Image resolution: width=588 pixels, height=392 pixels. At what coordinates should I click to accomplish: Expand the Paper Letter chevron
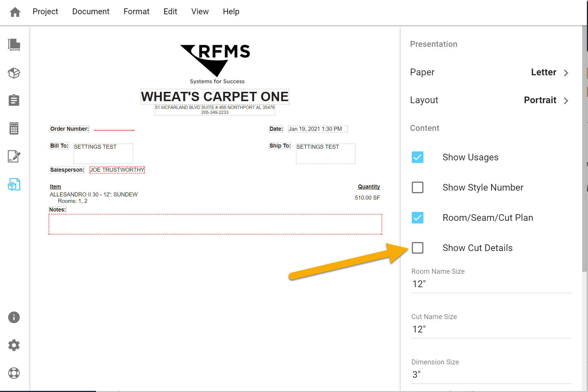coord(566,73)
